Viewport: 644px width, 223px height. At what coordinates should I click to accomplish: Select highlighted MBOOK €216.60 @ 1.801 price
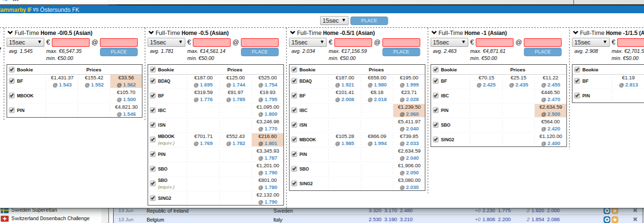(268, 140)
